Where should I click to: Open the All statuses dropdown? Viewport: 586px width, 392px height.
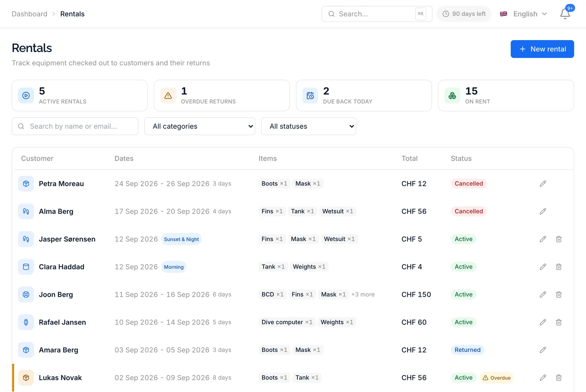click(309, 126)
